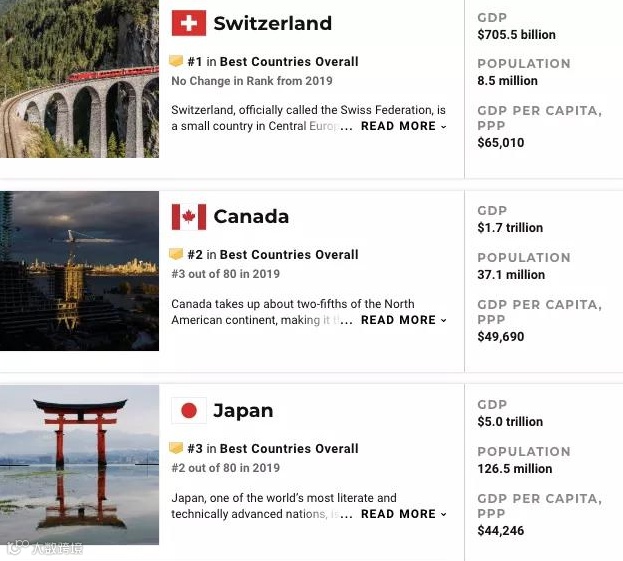
Task: Click Switzerland's GDP $705.5 billion value
Action: click(x=516, y=35)
